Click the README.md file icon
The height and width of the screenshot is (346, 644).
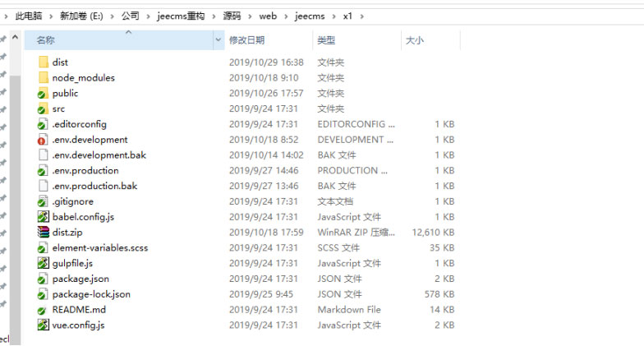44,310
